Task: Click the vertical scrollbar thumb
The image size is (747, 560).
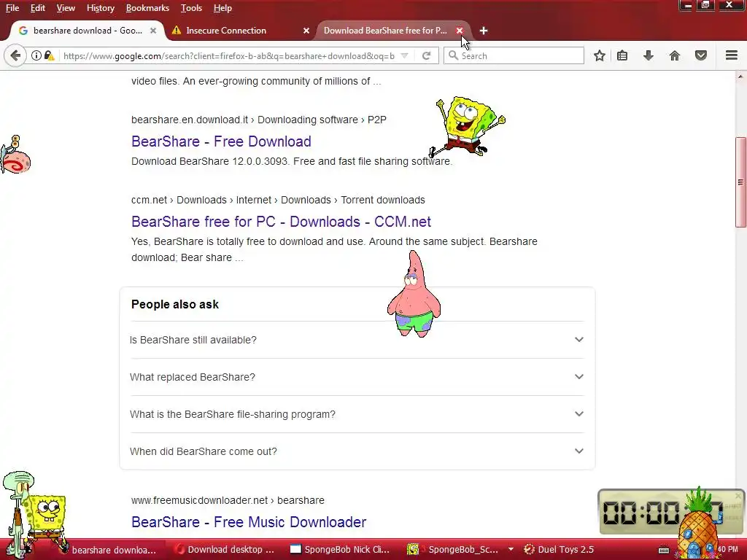Action: [x=740, y=182]
